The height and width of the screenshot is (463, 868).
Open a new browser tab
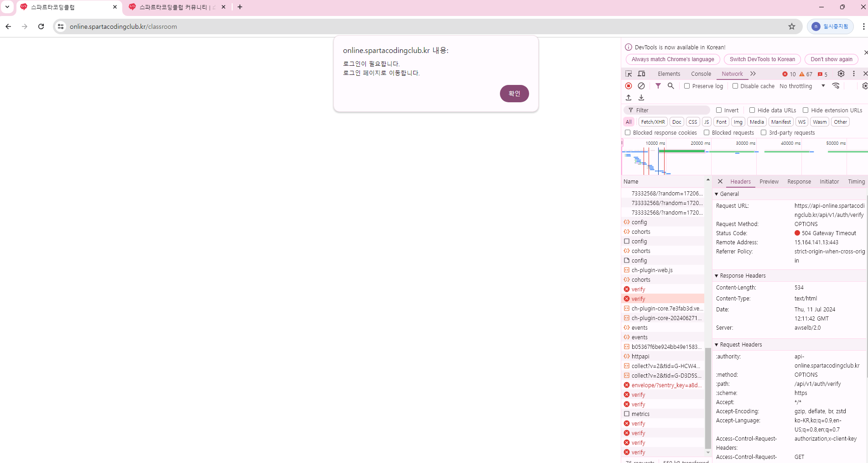click(240, 7)
